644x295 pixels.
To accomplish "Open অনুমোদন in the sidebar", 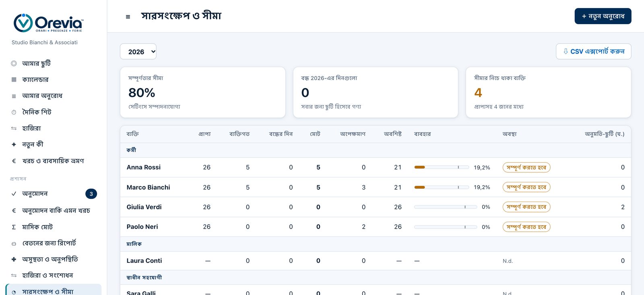I will coord(54,194).
